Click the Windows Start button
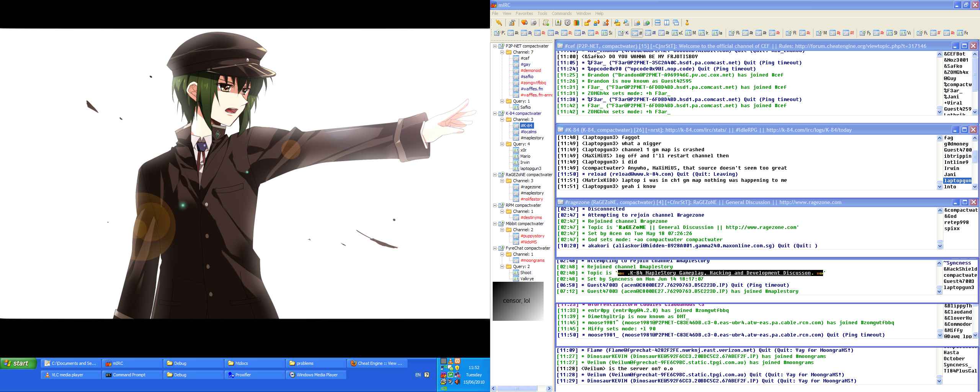 18,363
